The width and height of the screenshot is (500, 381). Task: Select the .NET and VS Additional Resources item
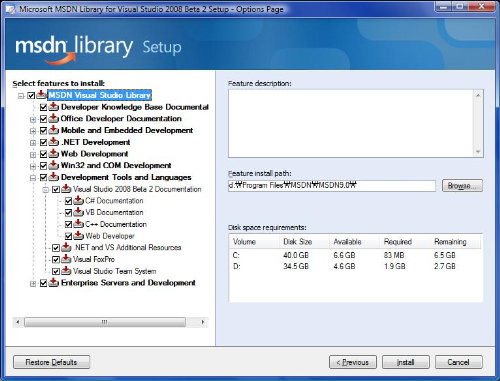127,247
